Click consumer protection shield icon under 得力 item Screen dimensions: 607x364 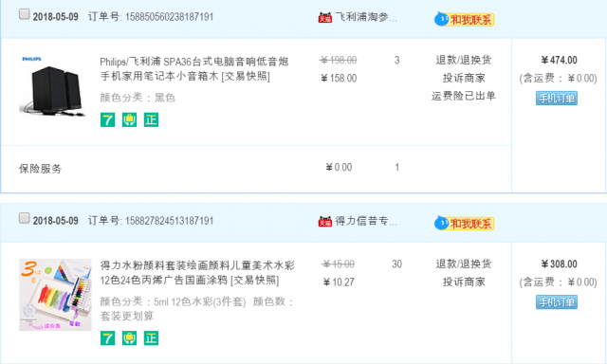coord(129,338)
